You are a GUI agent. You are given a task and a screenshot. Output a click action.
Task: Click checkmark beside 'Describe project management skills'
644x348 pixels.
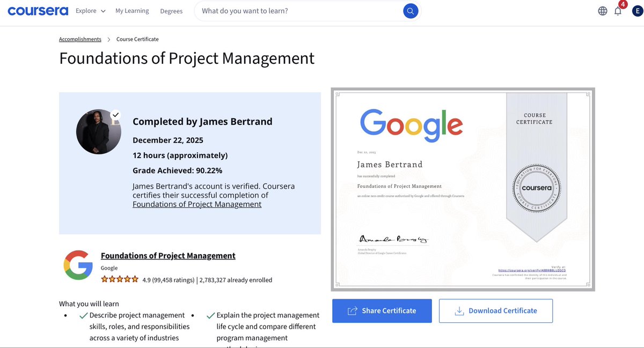(83, 316)
